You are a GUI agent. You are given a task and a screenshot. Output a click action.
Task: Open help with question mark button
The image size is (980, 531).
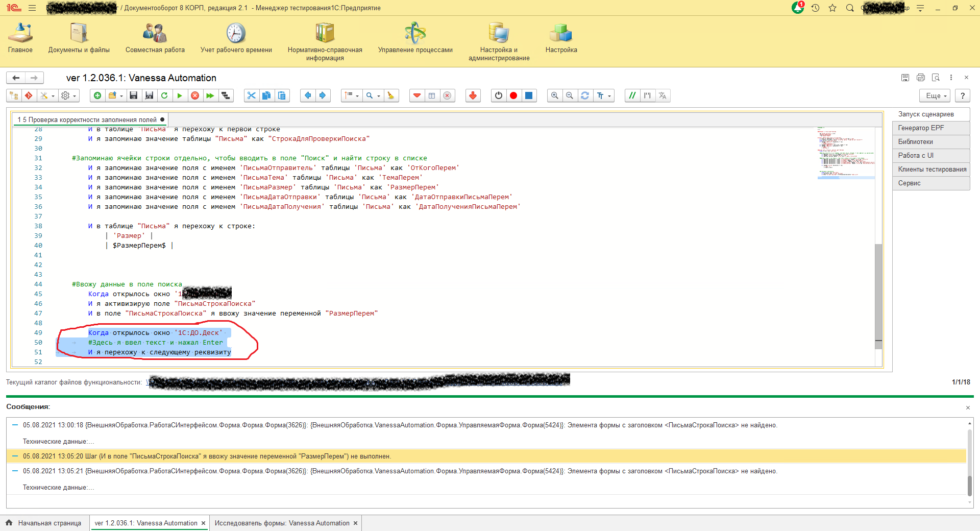point(963,95)
